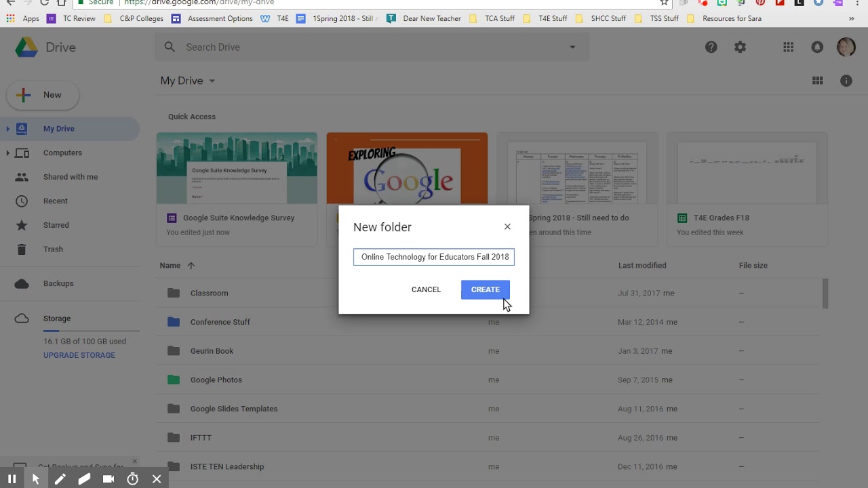Open Resources for Sara bookmark folder
Image resolution: width=868 pixels, height=488 pixels.
click(x=724, y=19)
